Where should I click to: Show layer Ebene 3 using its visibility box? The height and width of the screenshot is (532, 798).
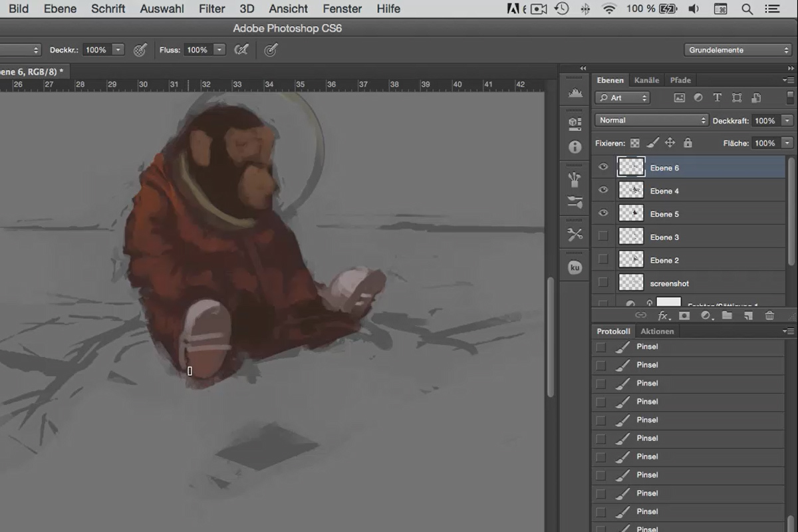pos(603,237)
